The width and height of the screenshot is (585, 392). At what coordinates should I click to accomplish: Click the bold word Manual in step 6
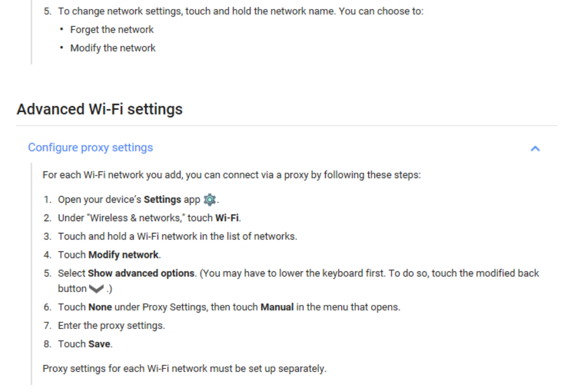pos(277,307)
